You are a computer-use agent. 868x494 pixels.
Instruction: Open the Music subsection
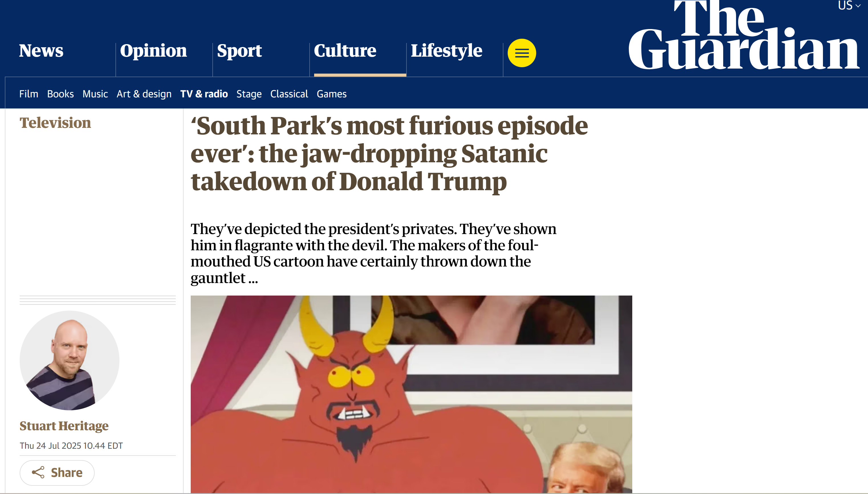coord(95,94)
